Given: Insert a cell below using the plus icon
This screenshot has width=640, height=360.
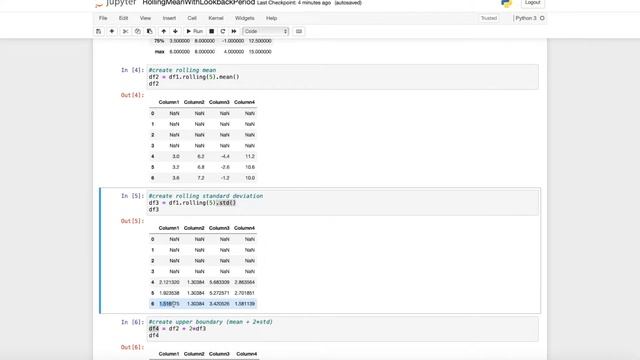Looking at the screenshot, I should 111,31.
